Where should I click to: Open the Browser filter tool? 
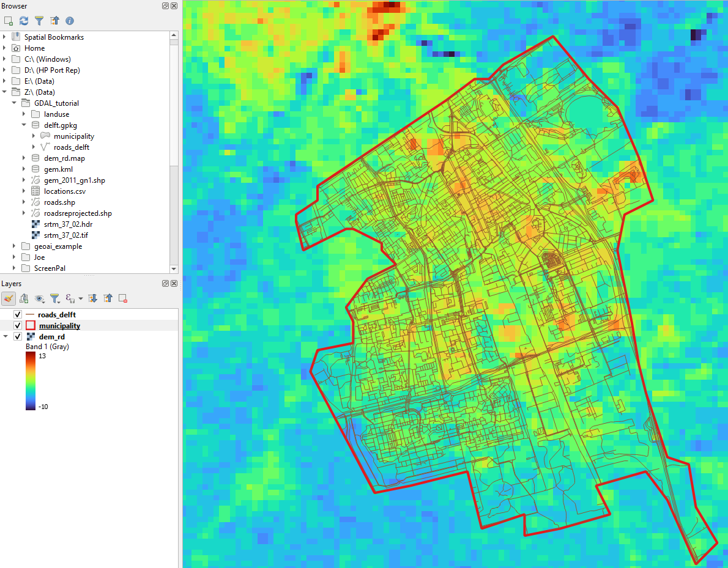pos(39,21)
